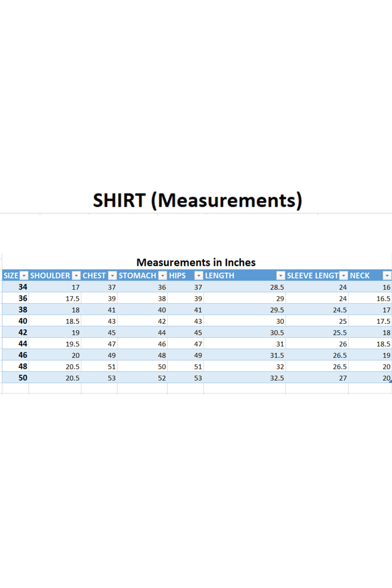Open the STOMACH column filter dropdown
Screen dimensions: 392x588
163,276
